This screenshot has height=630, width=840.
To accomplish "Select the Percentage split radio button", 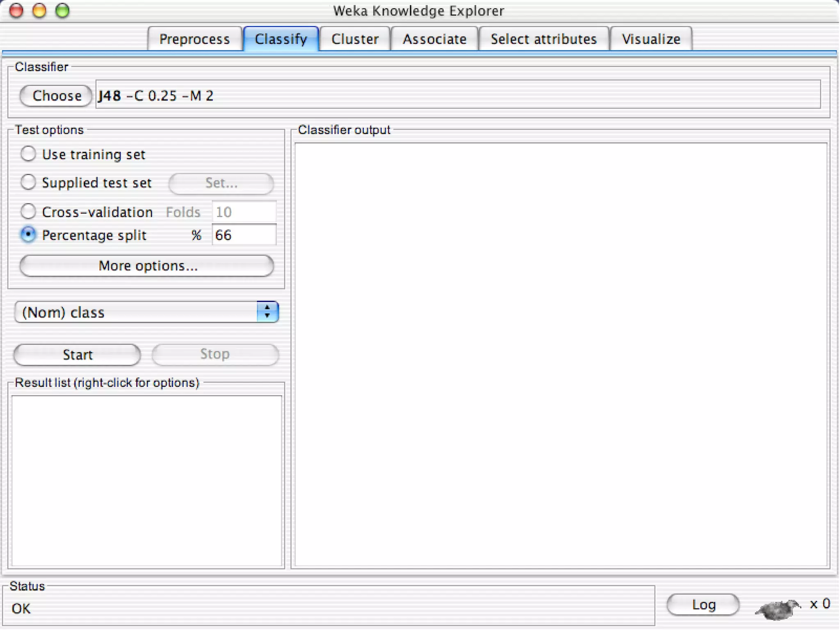I will (28, 235).
